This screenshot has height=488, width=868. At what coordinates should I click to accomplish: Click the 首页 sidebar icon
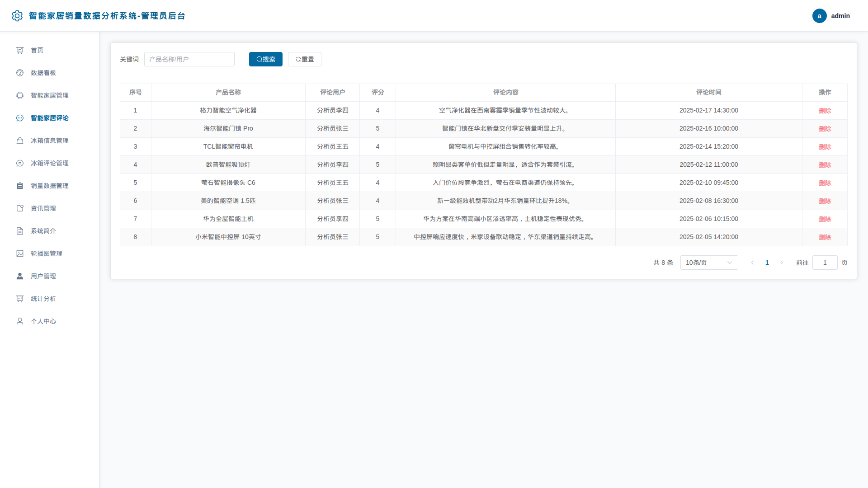tap(20, 50)
